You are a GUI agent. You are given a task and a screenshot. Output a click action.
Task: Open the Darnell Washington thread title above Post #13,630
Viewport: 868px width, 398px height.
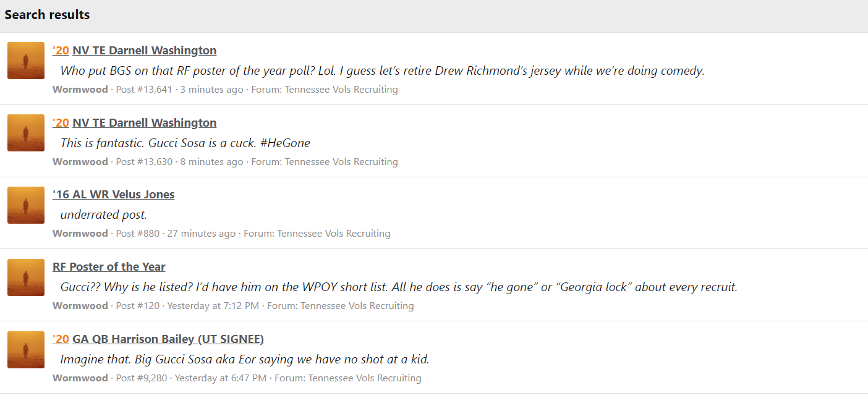click(x=144, y=123)
